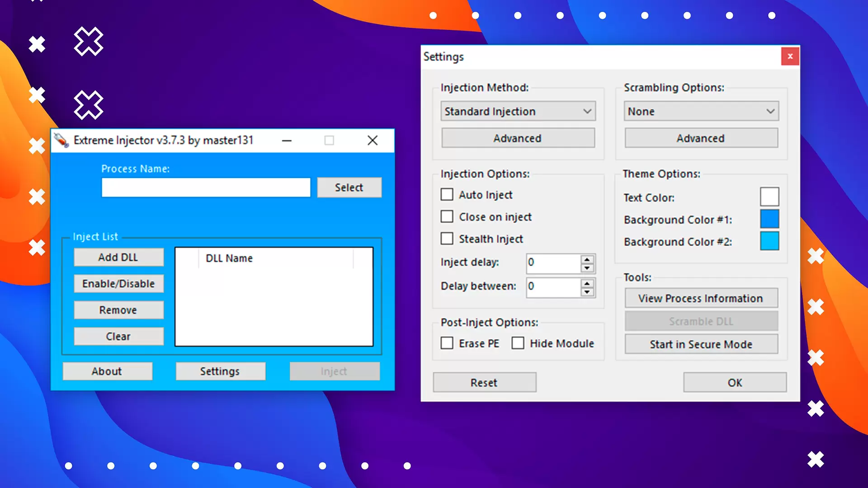This screenshot has height=488, width=868.
Task: Click the Standard Injection text in combo box
Action: click(x=490, y=112)
